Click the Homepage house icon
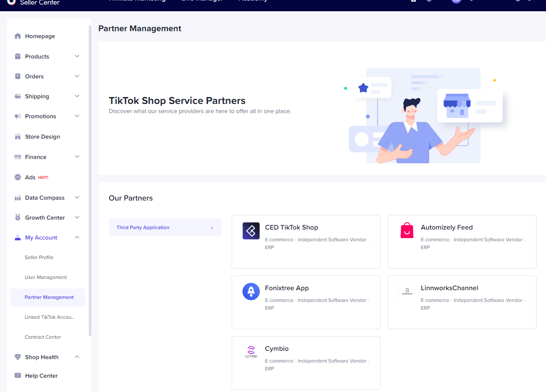The width and height of the screenshot is (546, 392). point(18,36)
